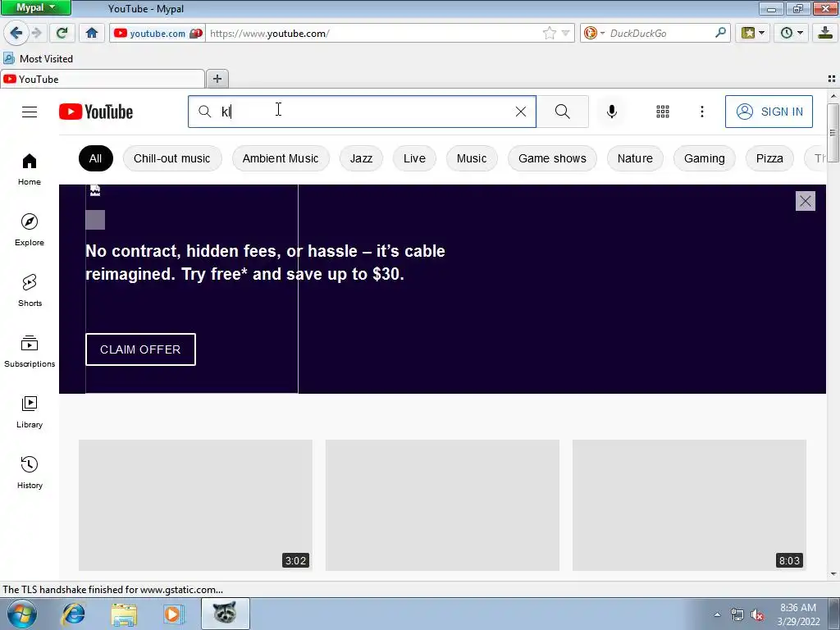840x630 pixels.
Task: Open the downloads arrow button
Action: point(825,33)
